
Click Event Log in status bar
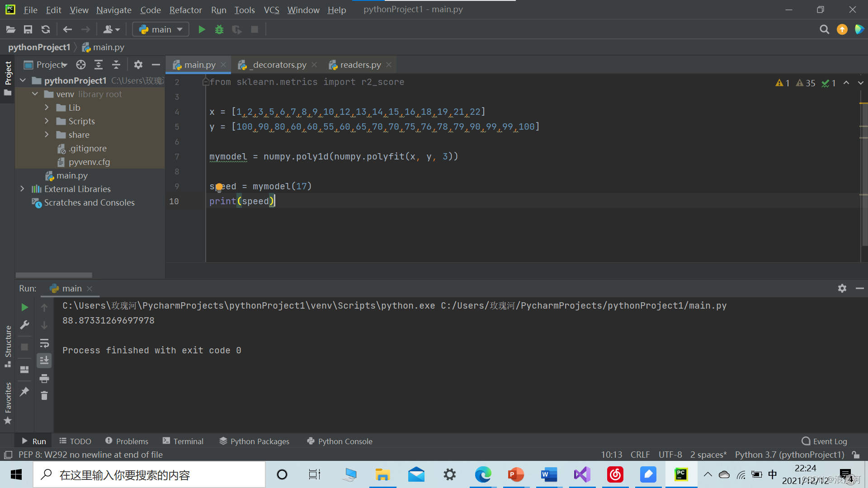pyautogui.click(x=824, y=441)
